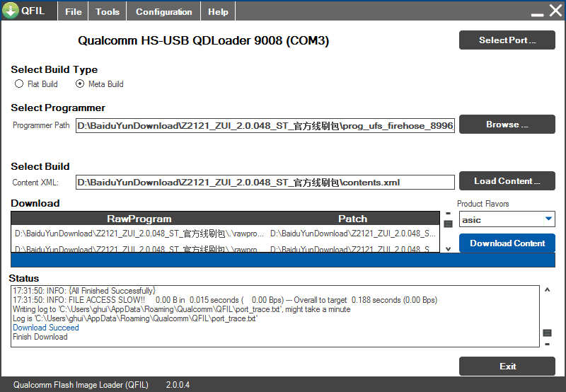This screenshot has height=392, width=566.
Task: Click the Exit button
Action: coord(507,367)
